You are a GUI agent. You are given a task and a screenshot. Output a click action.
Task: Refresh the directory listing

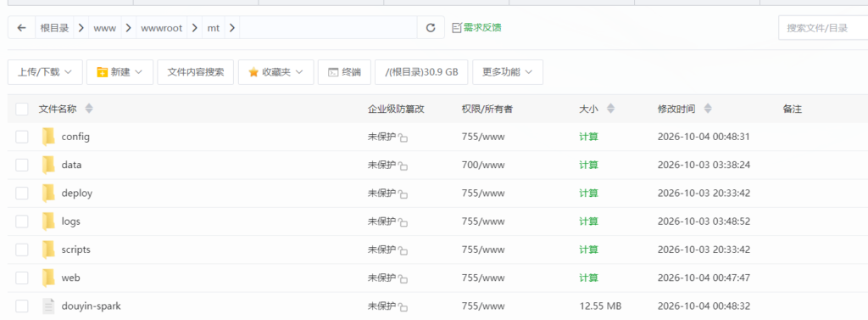[430, 28]
